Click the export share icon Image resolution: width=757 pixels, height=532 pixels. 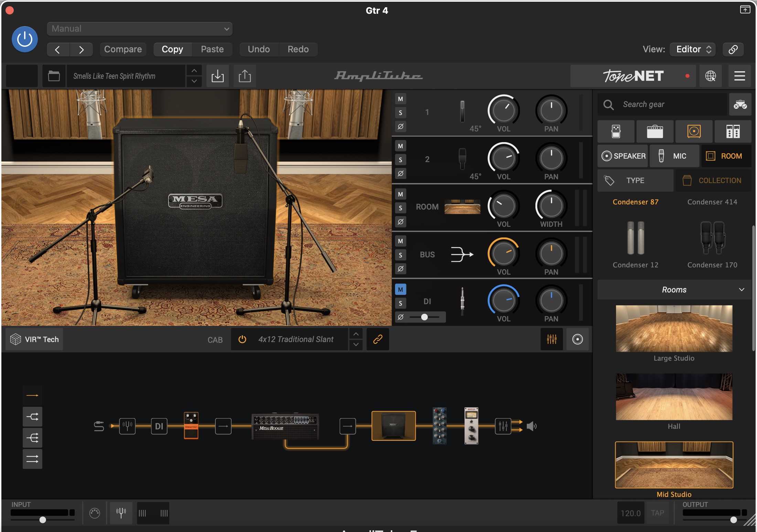click(x=245, y=76)
